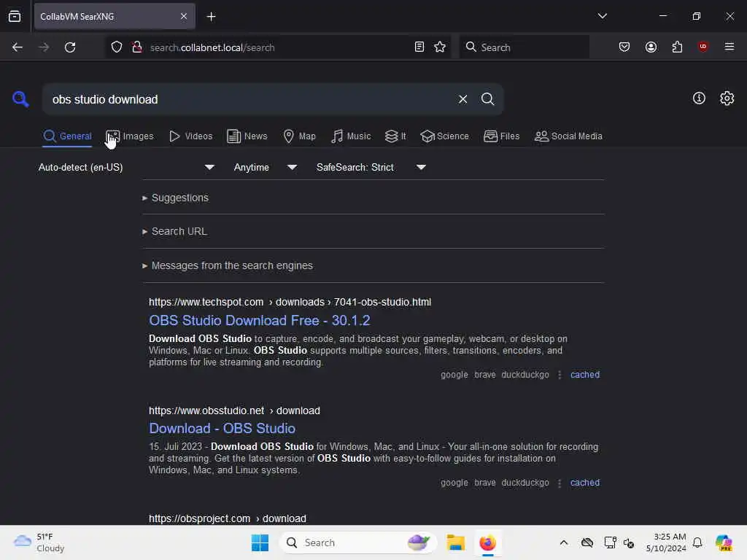
Task: Open the weather widget showing Cloudy
Action: 39,542
